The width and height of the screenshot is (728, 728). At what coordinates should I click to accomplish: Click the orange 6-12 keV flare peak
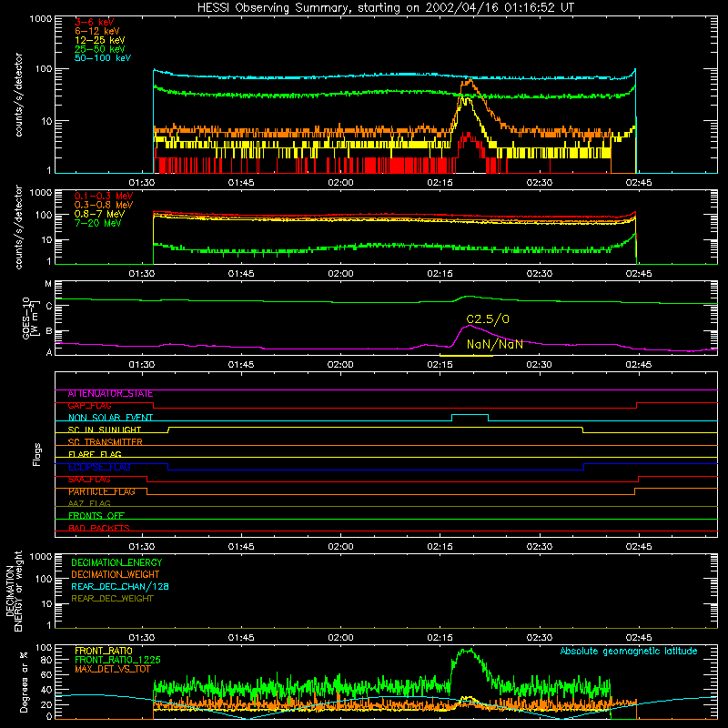(470, 81)
